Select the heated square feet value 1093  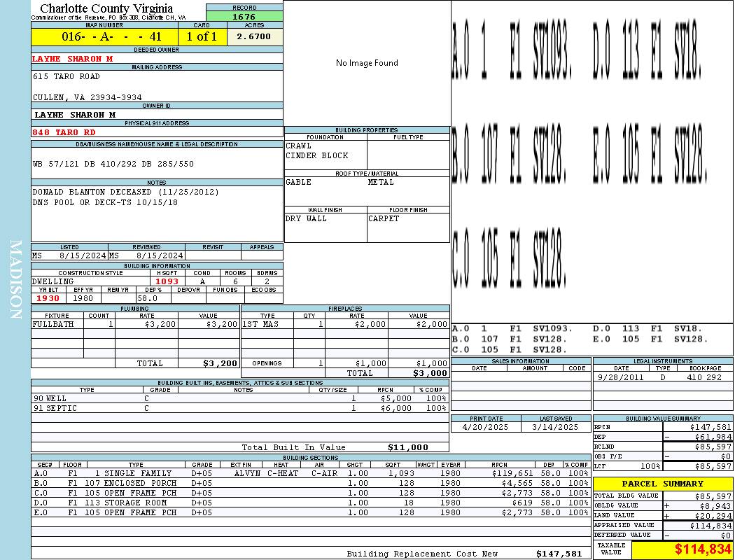(167, 281)
